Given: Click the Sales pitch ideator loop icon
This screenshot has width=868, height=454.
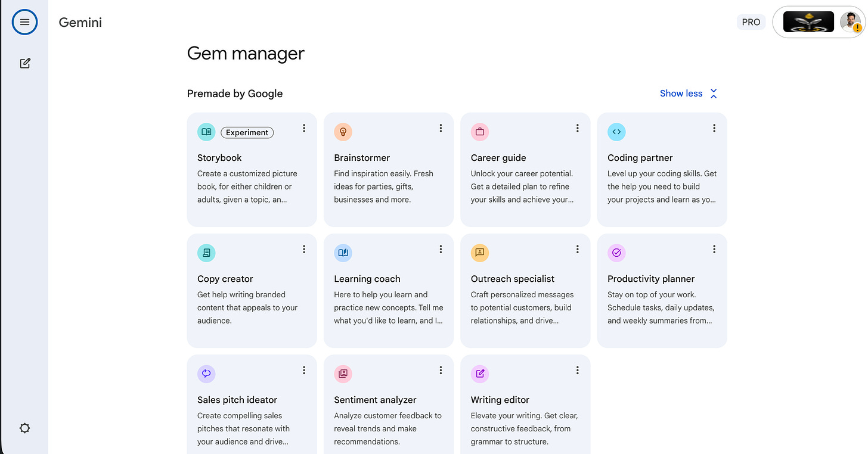Looking at the screenshot, I should [x=206, y=374].
